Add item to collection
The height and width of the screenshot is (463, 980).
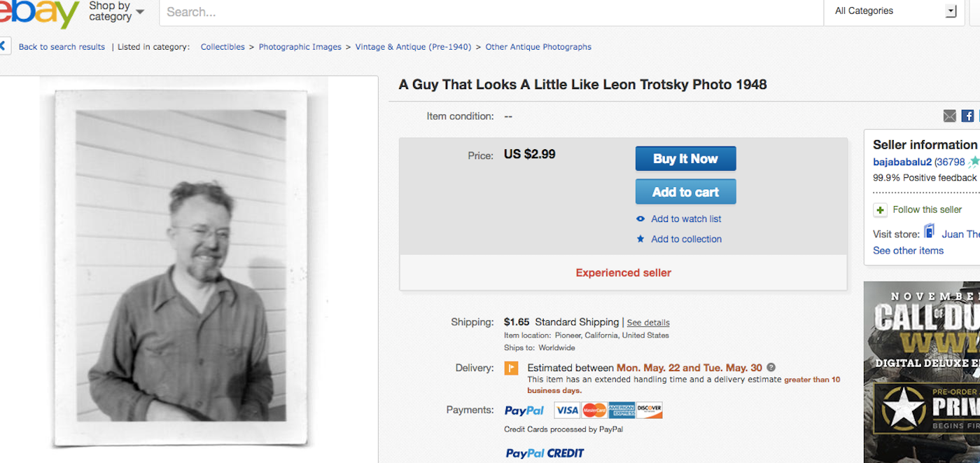click(685, 239)
